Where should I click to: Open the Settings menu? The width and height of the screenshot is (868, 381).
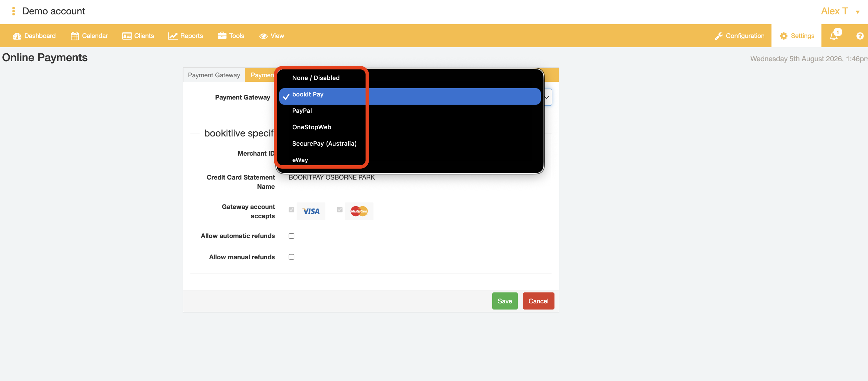tap(797, 36)
